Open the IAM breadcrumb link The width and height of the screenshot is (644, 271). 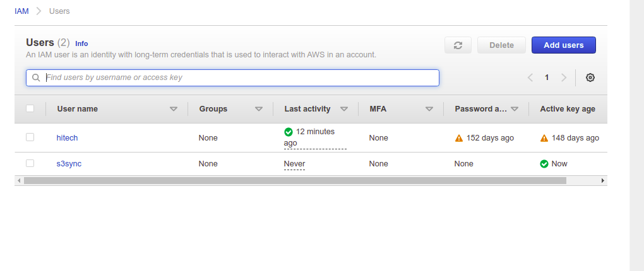[x=21, y=11]
